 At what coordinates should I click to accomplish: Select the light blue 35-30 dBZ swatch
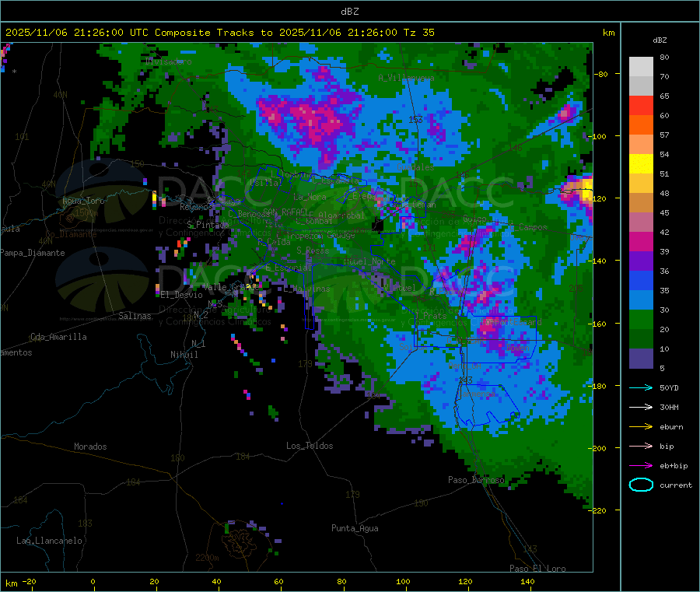point(641,300)
